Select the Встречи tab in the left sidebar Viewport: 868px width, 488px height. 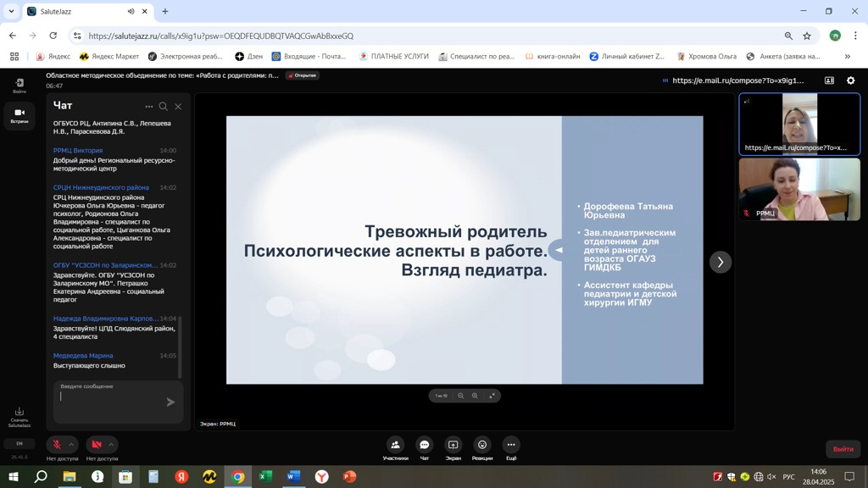[19, 115]
